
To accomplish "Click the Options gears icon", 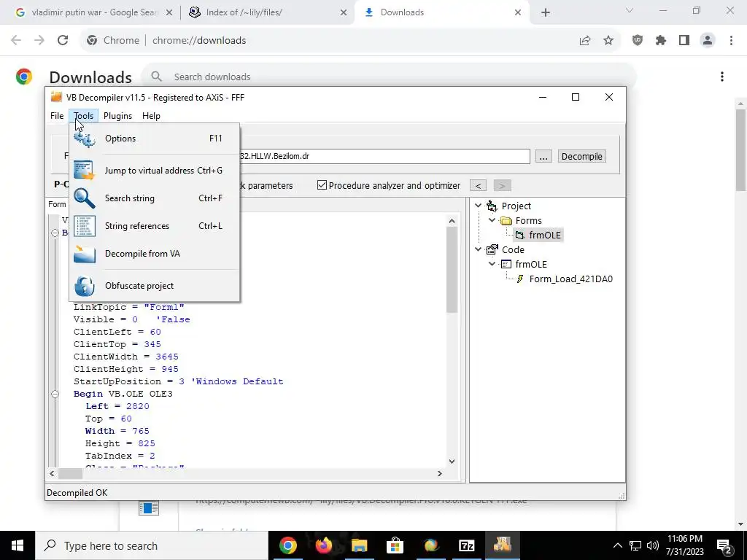I will [x=85, y=139].
